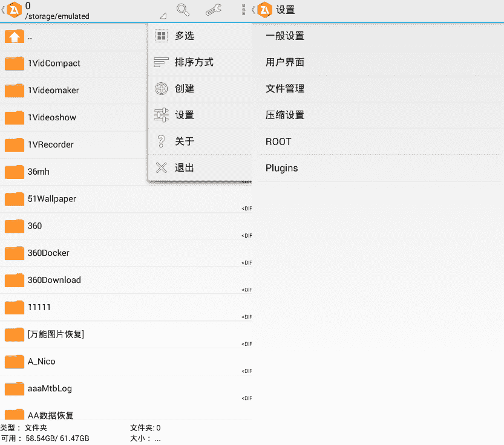Click the back chevron on the settings panel
Viewport: 504px width, 445px height.
tap(255, 10)
